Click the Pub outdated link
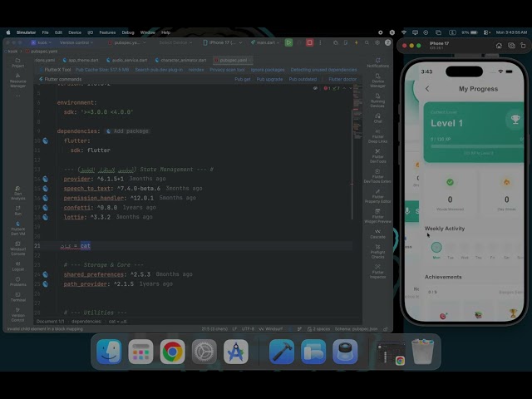 tap(303, 79)
